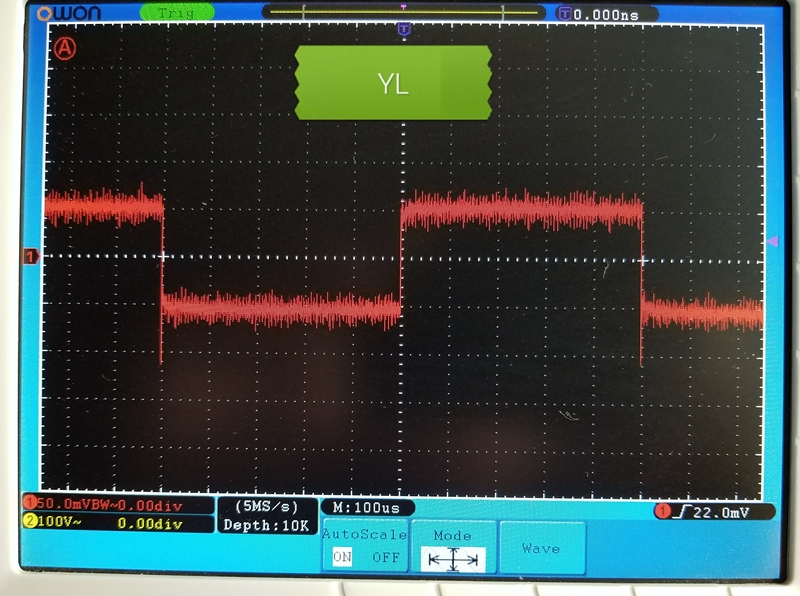Click the rising edge trigger 22.0mV indicator
The image size is (800, 596).
pos(701,512)
